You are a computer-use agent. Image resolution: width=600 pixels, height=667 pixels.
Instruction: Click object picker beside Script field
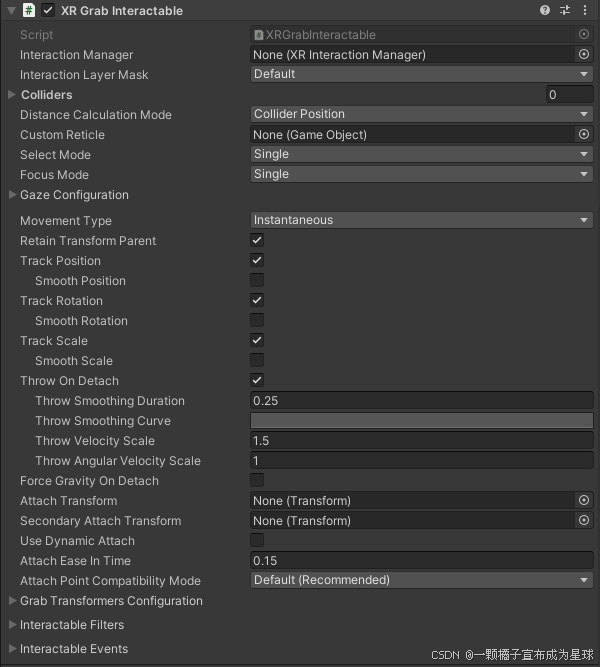tap(584, 34)
